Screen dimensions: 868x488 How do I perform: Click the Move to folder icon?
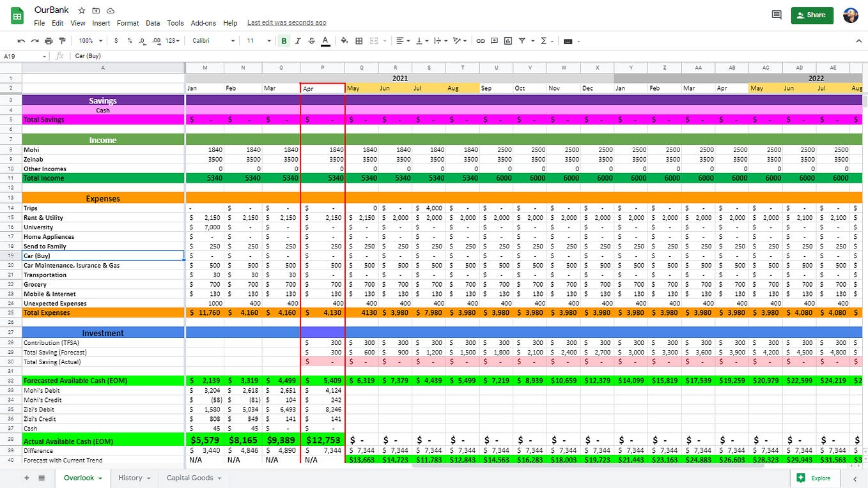(x=96, y=11)
